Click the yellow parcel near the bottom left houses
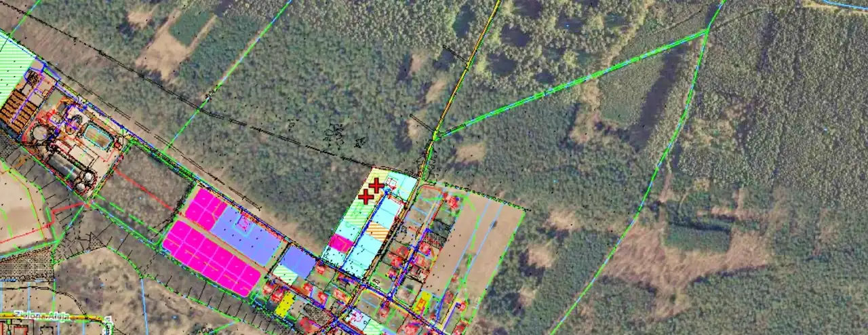Viewport: 868px width, 335px height. (285, 304)
